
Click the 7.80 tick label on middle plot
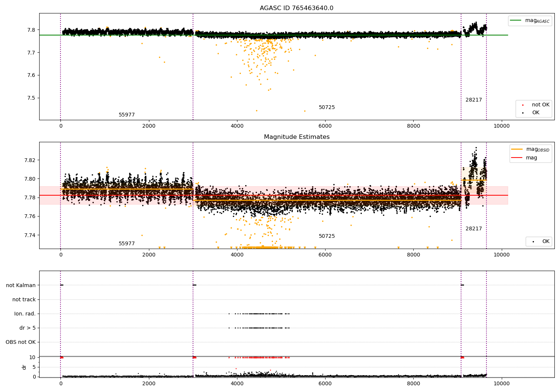30,179
